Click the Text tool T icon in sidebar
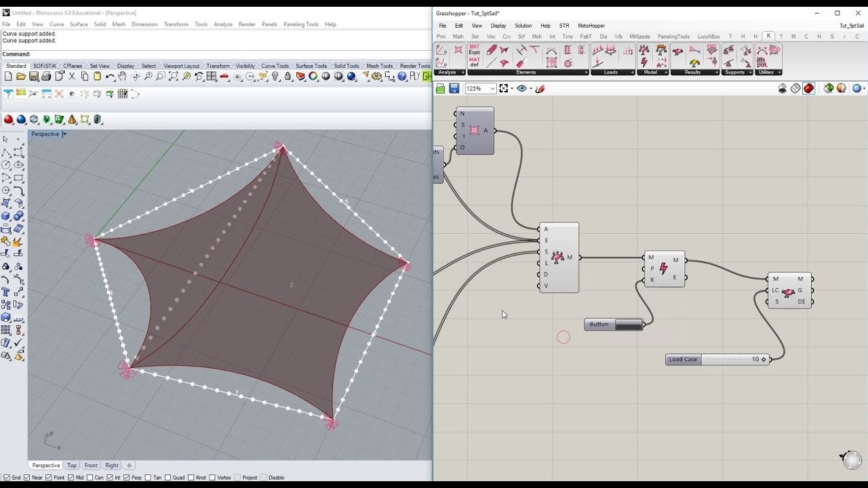 (x=5, y=292)
